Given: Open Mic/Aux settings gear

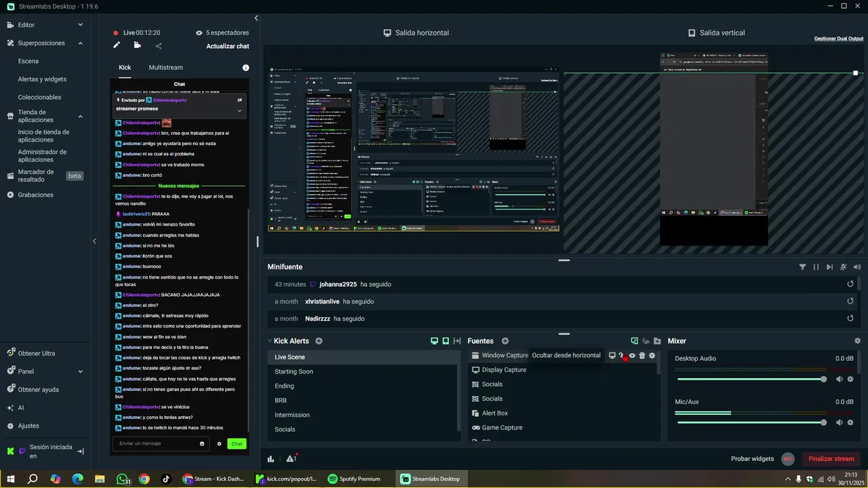Looking at the screenshot, I should [850, 422].
